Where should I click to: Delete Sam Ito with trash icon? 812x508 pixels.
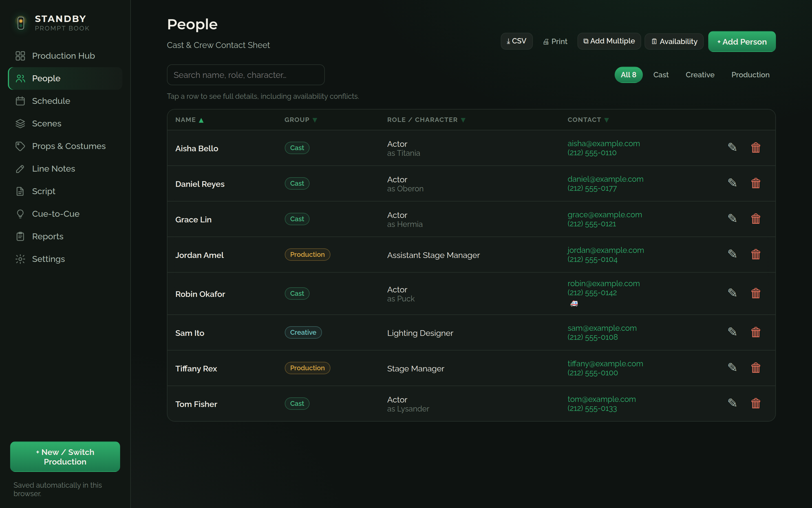756,332
